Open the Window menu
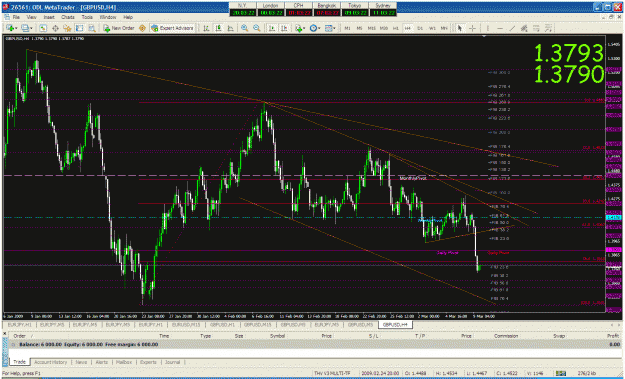The height and width of the screenshot is (379, 625). [108, 17]
